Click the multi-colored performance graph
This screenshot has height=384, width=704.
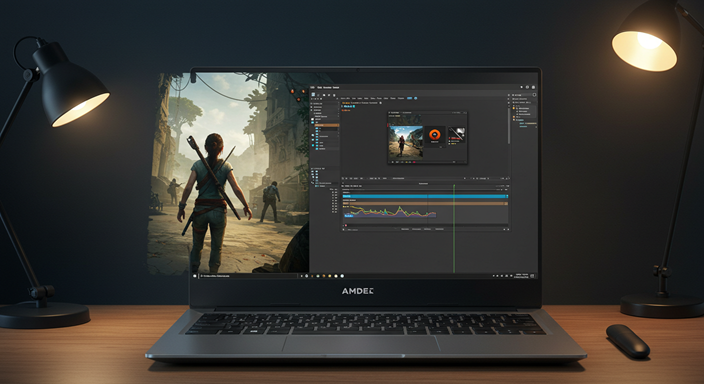[x=390, y=212]
